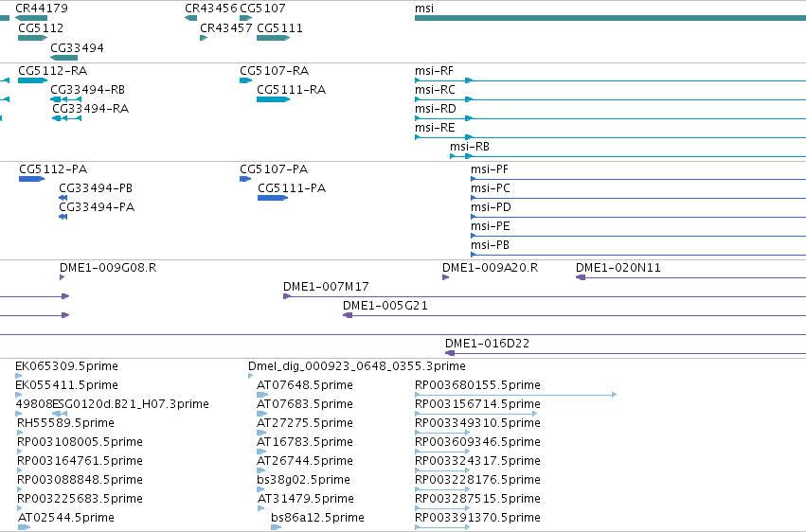The width and height of the screenshot is (806, 532).
Task: Select the AT07648.5prime EST label
Action: 305,385
